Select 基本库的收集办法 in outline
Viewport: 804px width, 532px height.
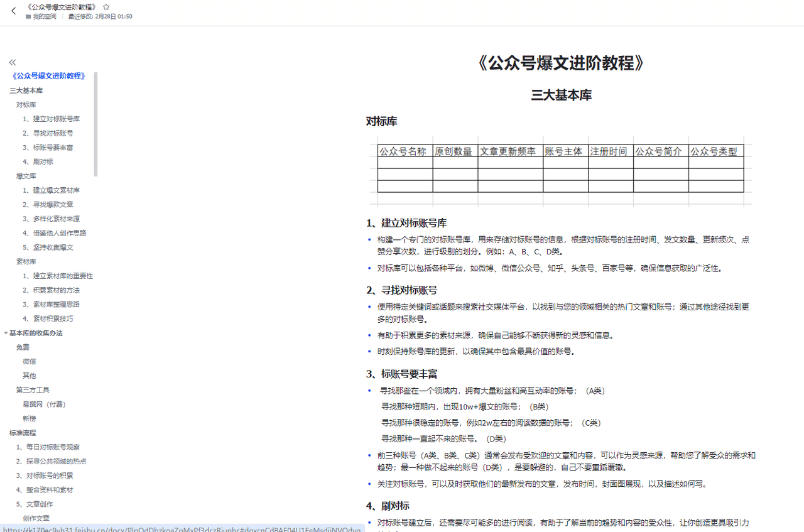pos(36,333)
